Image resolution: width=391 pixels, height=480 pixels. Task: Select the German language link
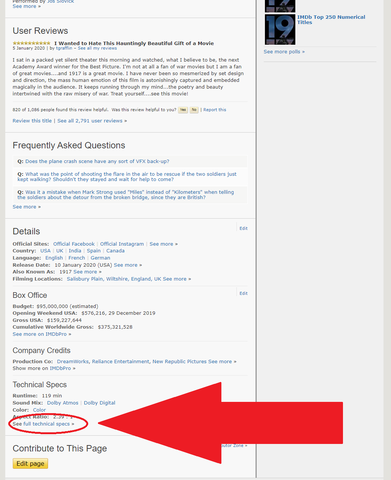click(x=100, y=258)
